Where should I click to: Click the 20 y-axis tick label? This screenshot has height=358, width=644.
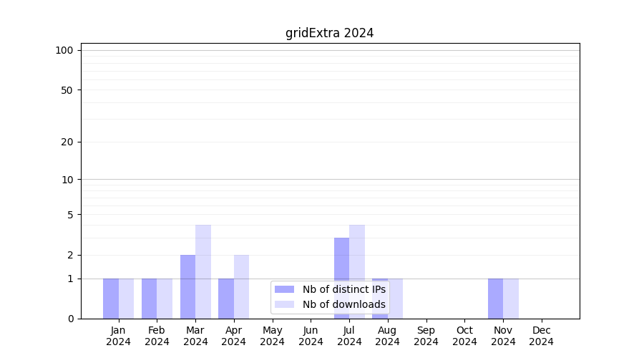[x=67, y=142]
